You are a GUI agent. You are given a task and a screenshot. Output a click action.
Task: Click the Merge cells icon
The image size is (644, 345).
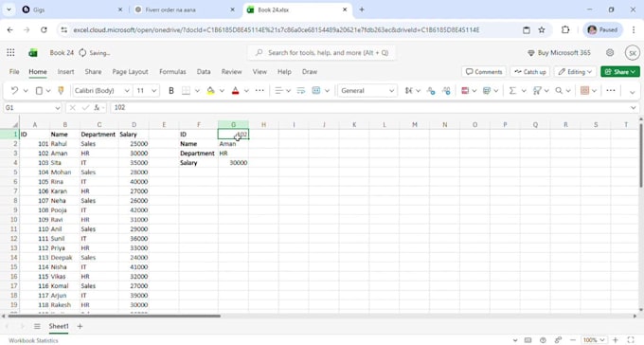[316, 90]
